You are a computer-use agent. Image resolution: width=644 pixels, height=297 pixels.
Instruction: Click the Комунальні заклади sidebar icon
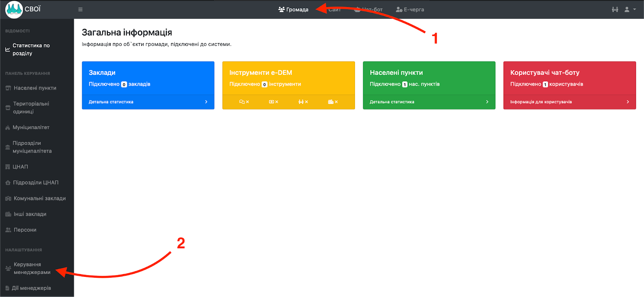pos(8,198)
